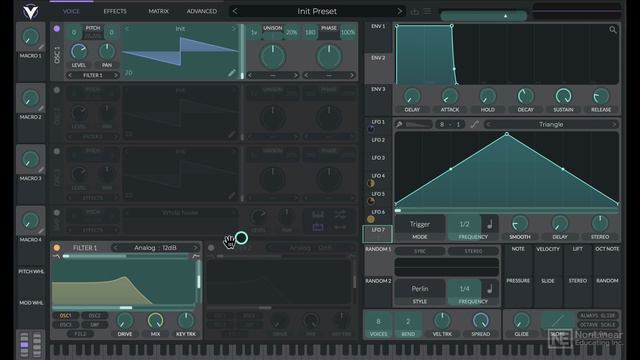Click the sampler shuffle random icon
The width and height of the screenshot is (640, 360).
coord(340,214)
